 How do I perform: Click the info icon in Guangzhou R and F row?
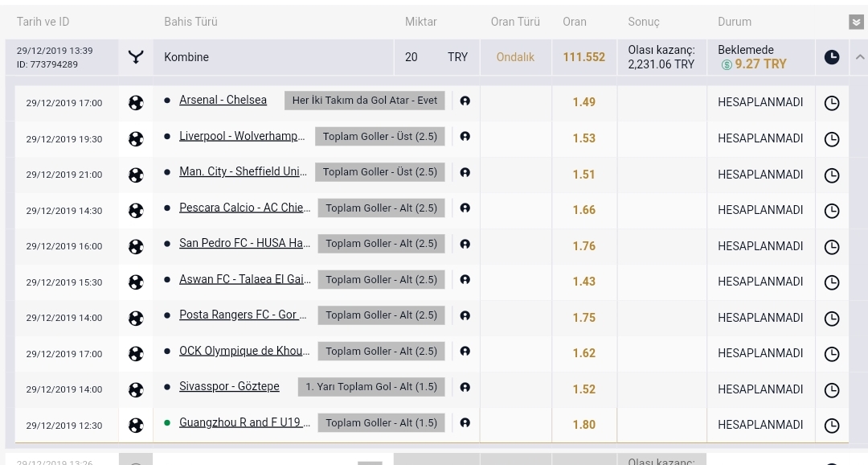coord(465,422)
